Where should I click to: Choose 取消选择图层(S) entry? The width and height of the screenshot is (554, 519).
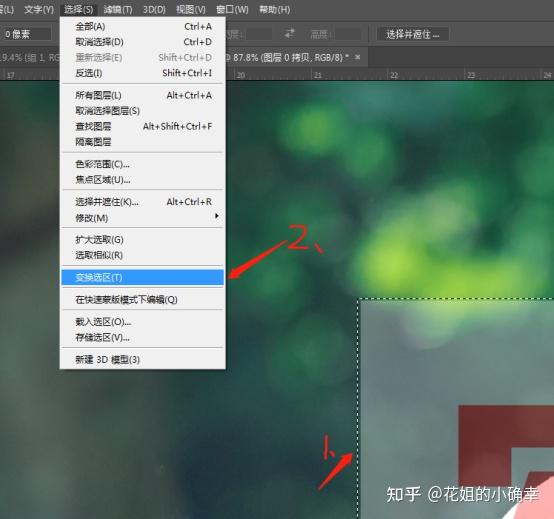pos(143,111)
